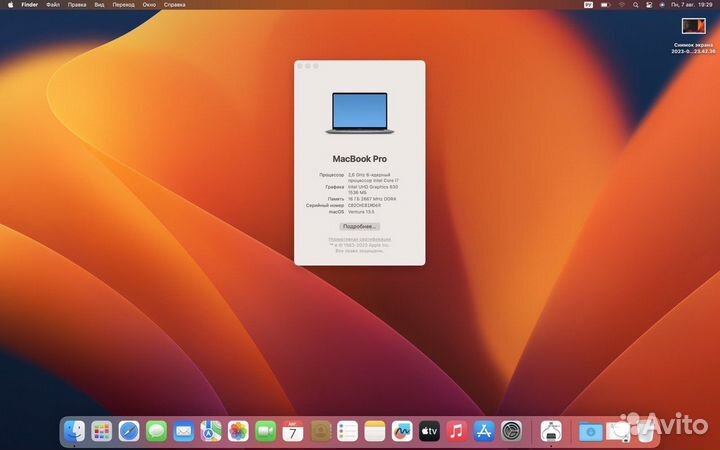Click the MacBook Pro title text
The height and width of the screenshot is (450, 720).
coord(360,159)
